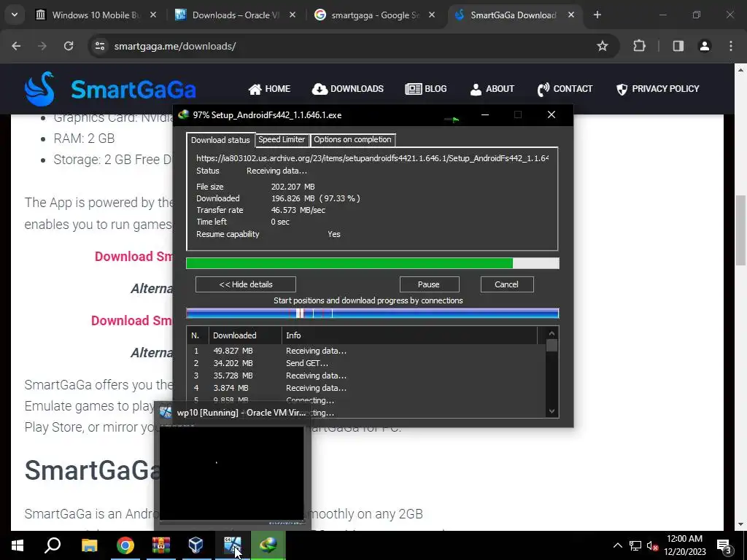Screen dimensions: 747x560
Task: Cancel the Setup_AndroidFs442 download
Action: pos(506,284)
